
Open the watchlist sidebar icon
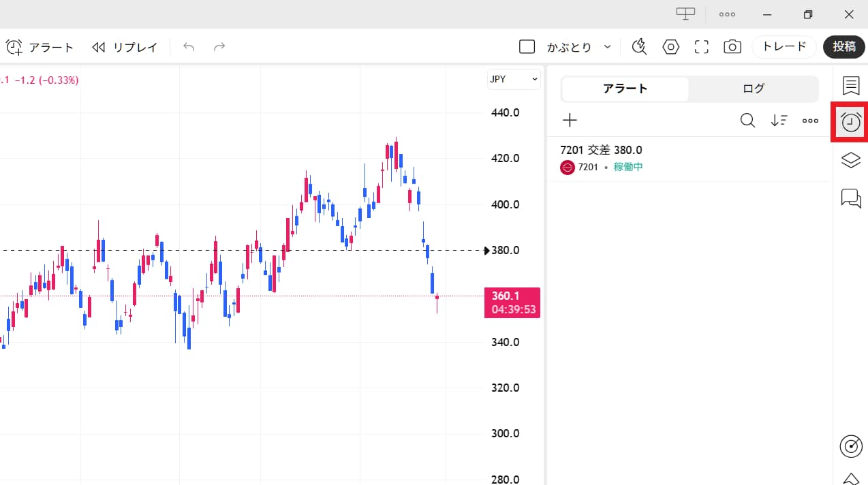point(850,85)
